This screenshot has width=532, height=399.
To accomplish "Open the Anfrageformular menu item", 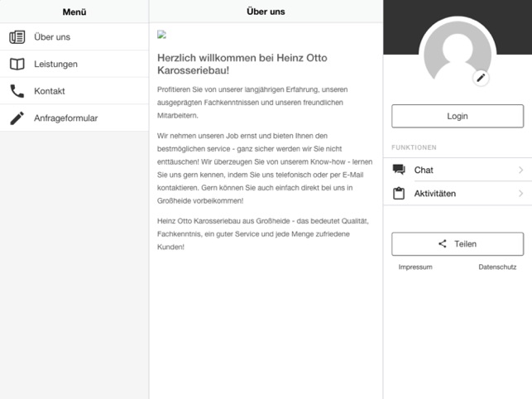I will [x=66, y=118].
